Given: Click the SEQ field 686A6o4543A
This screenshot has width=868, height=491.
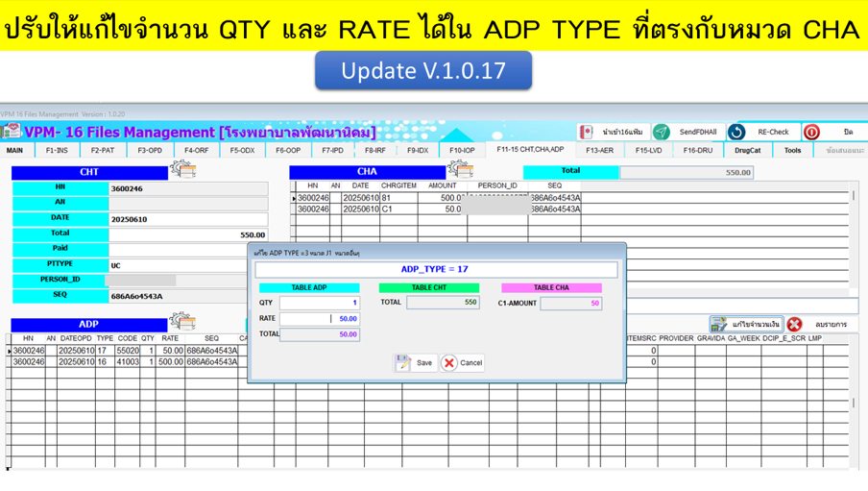Looking at the screenshot, I should (177, 296).
